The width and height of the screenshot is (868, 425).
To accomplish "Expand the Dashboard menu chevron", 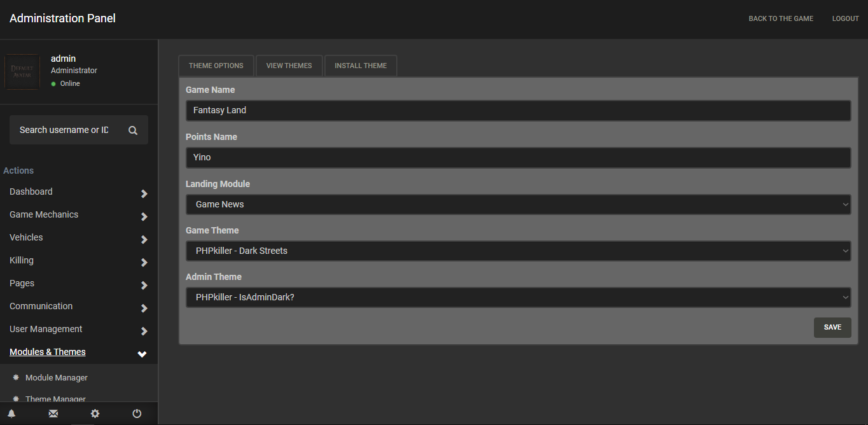I will tap(144, 193).
